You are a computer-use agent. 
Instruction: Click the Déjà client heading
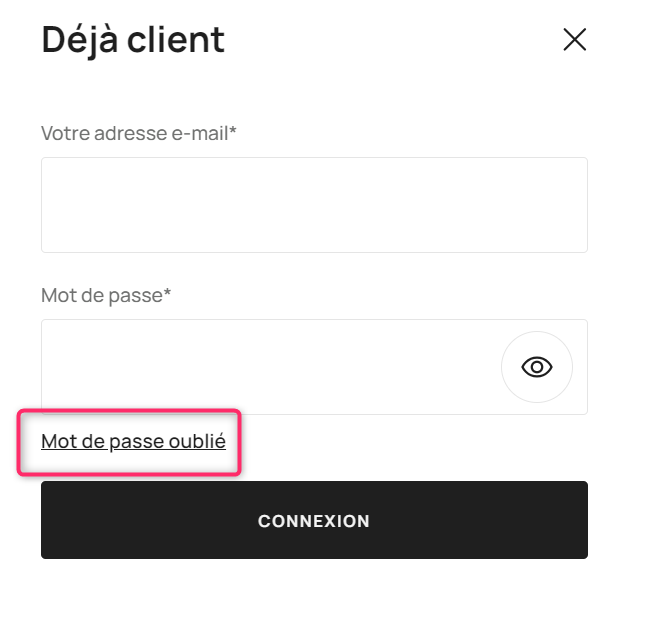133,40
